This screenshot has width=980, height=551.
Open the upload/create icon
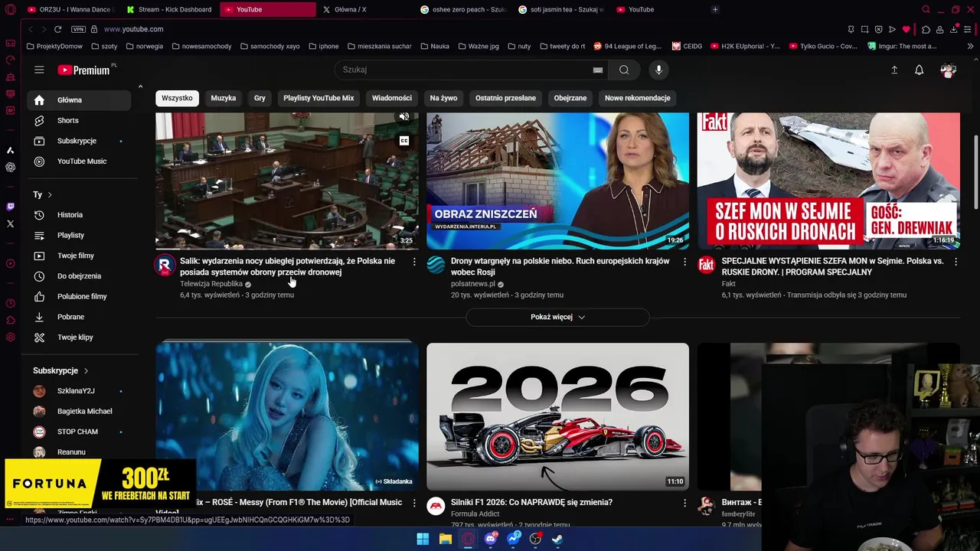coord(894,70)
